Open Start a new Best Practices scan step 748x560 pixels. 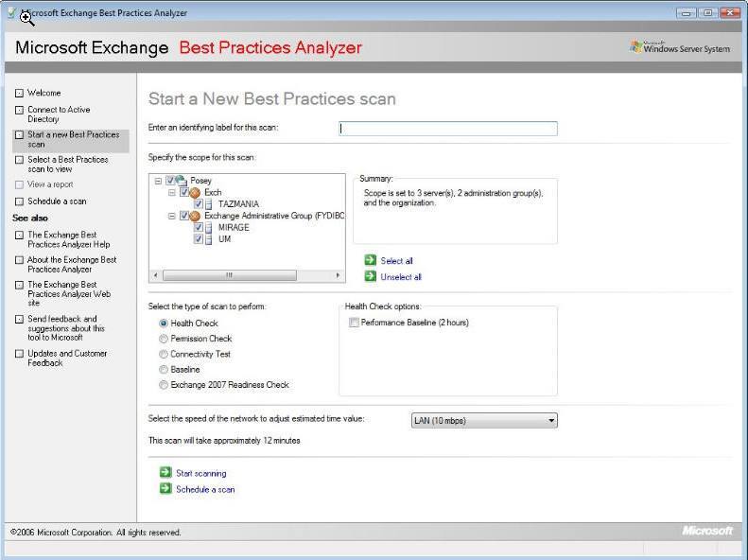click(x=74, y=139)
